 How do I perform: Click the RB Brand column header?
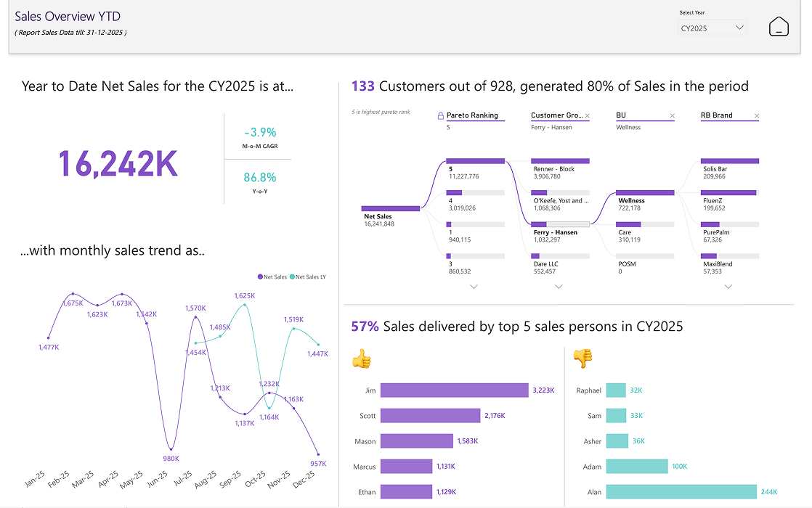tap(717, 115)
